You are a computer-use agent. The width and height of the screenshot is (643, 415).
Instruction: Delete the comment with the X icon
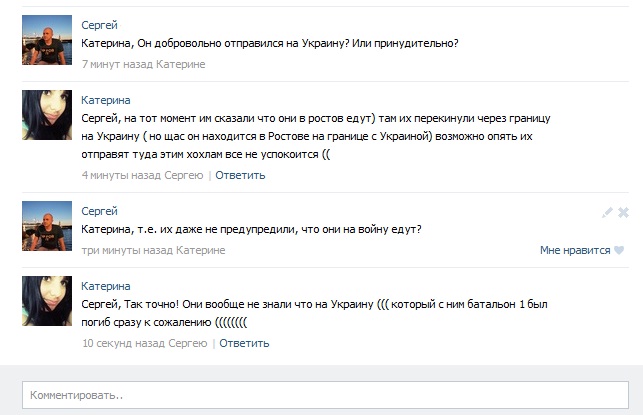pyautogui.click(x=623, y=212)
